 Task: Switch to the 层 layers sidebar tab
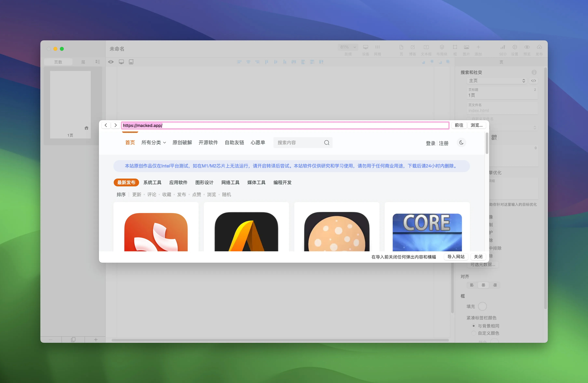click(83, 62)
